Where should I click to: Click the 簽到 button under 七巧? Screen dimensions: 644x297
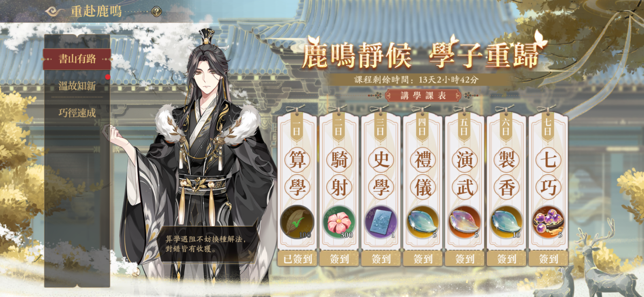[x=548, y=259]
